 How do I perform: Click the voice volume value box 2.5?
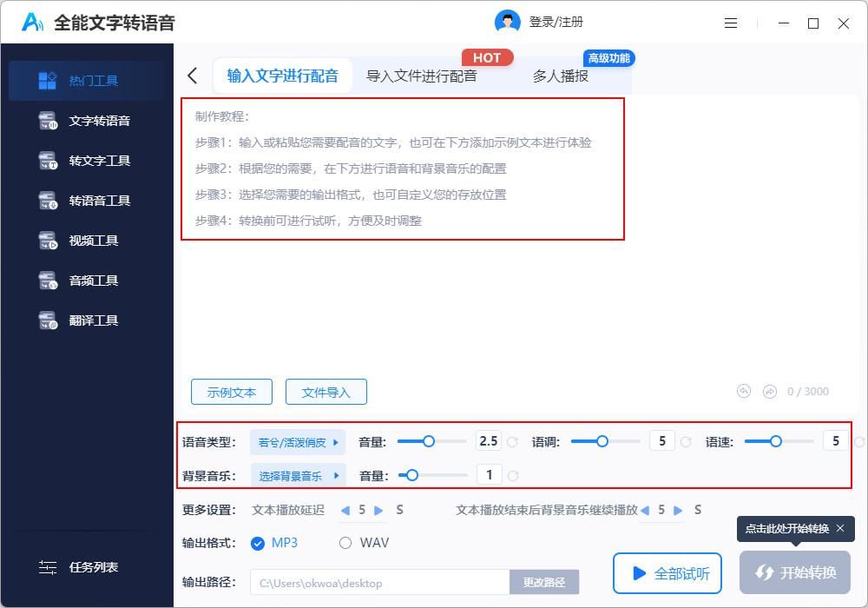[x=488, y=441]
